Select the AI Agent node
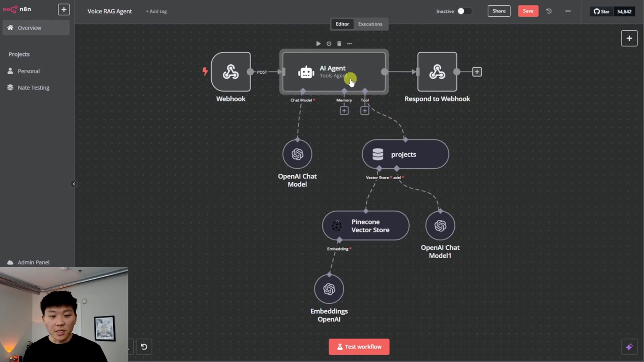644x362 pixels. (x=334, y=72)
